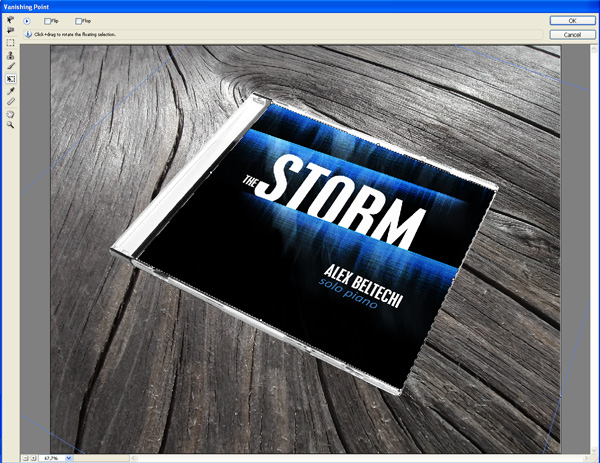
Task: Click the vertical scrollbar up arrow
Action: (594, 49)
